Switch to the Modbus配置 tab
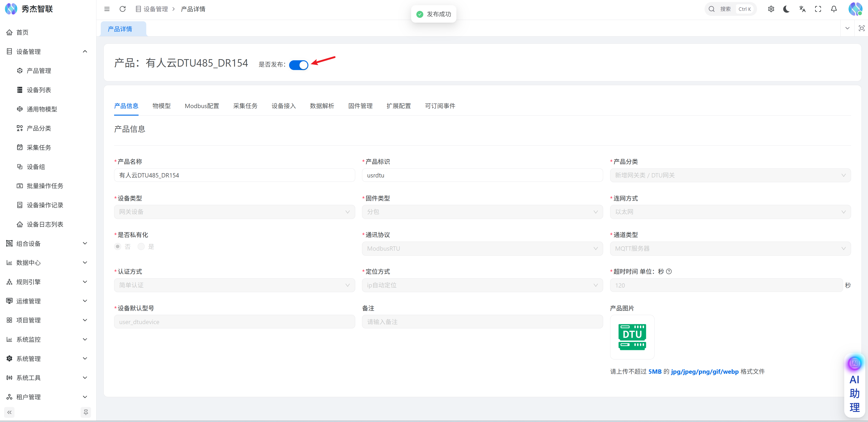Screen dimensions: 868x422 click(x=202, y=106)
